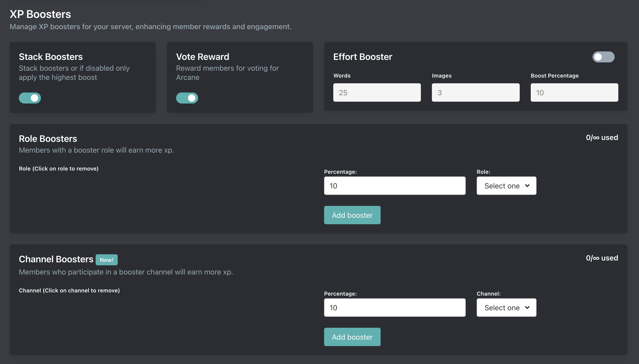Focus the Channel Boosters Percentage input
The height and width of the screenshot is (364, 639).
point(395,308)
